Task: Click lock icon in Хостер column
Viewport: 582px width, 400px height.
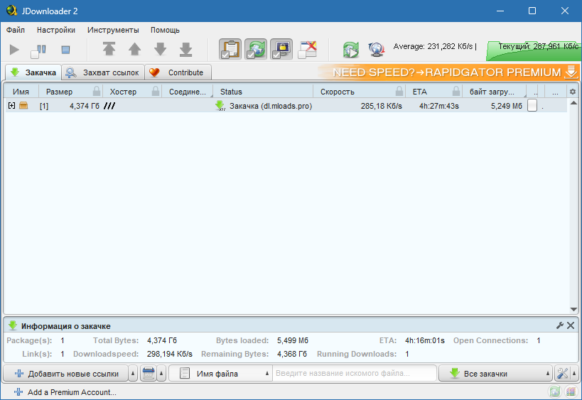Action: tap(156, 91)
